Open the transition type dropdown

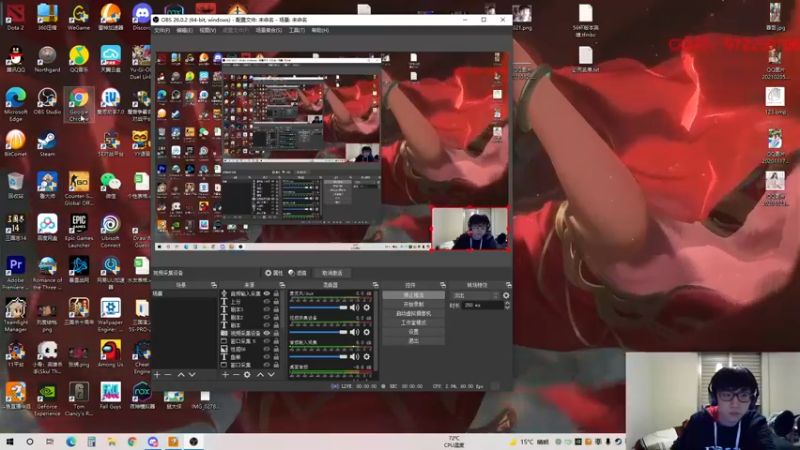pos(475,295)
